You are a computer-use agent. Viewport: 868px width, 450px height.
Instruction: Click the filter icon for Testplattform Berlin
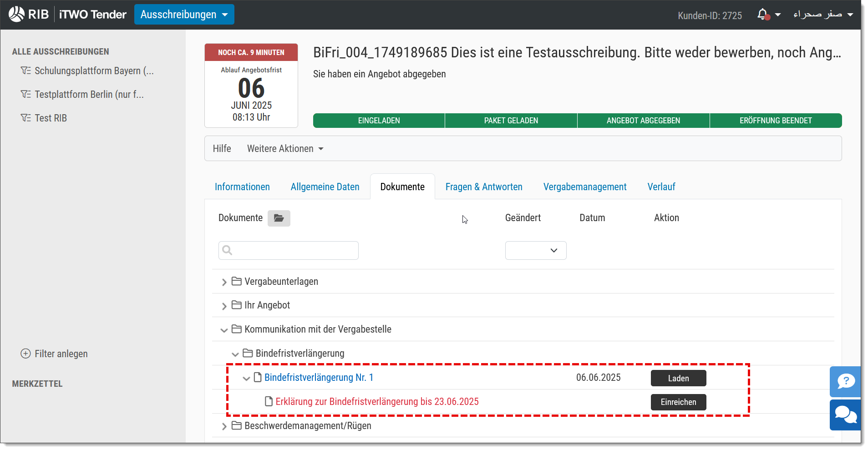pos(26,94)
